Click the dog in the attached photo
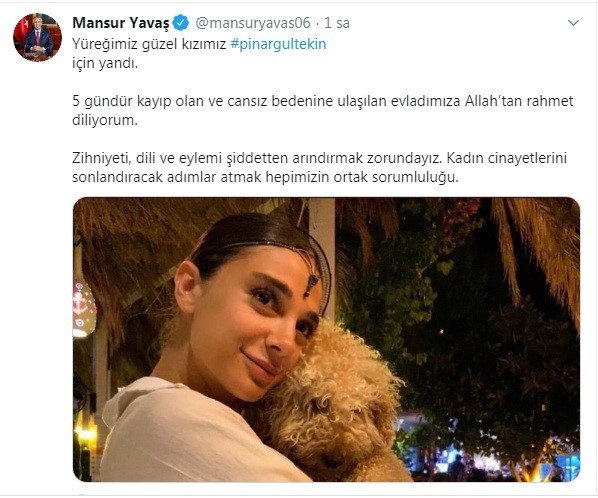598x498 pixels. point(338,400)
